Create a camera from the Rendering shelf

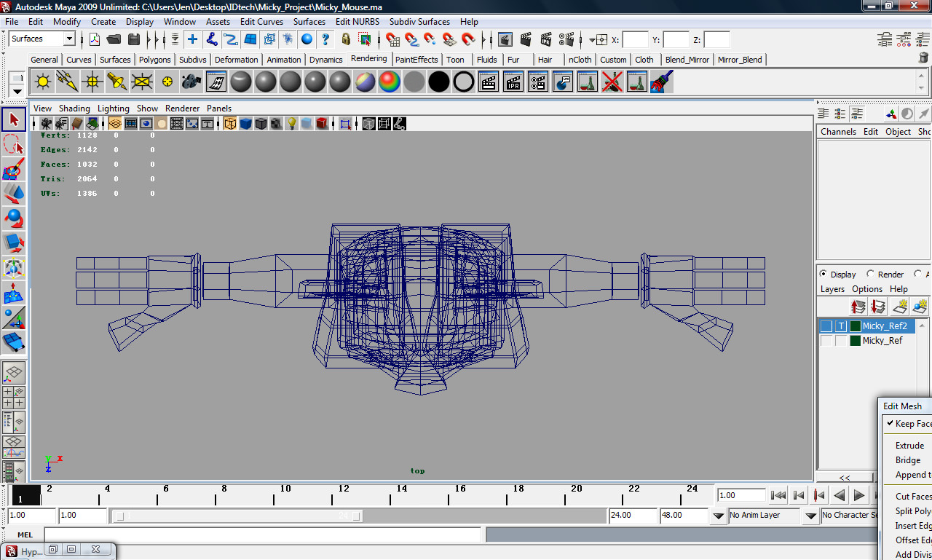[191, 82]
